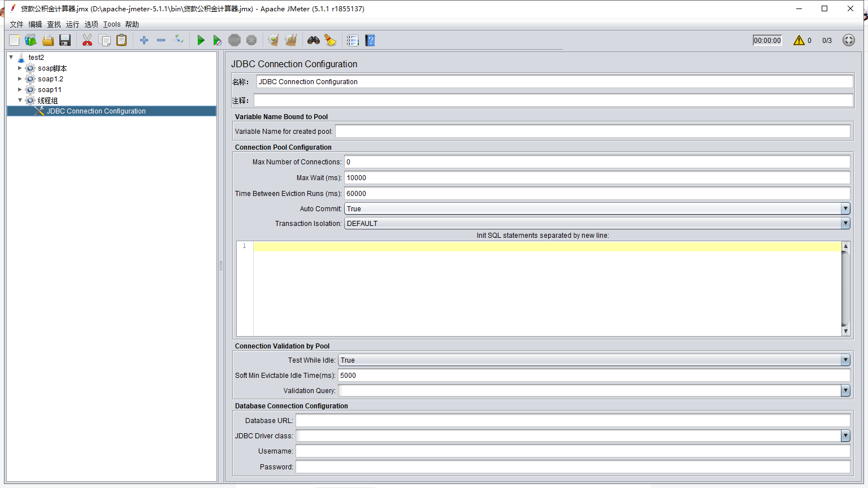Click the 注释 comments input field
The height and width of the screenshot is (488, 868).
pos(553,101)
